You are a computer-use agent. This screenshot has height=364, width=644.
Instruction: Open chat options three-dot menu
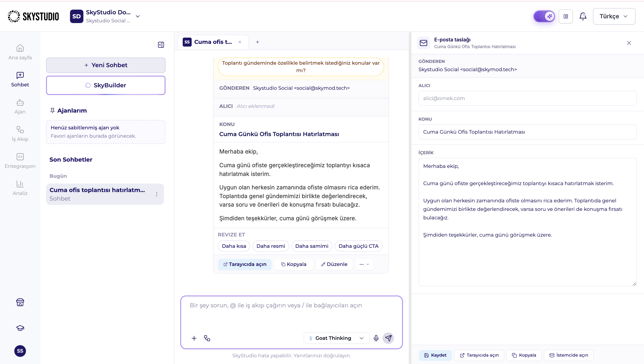(x=157, y=194)
